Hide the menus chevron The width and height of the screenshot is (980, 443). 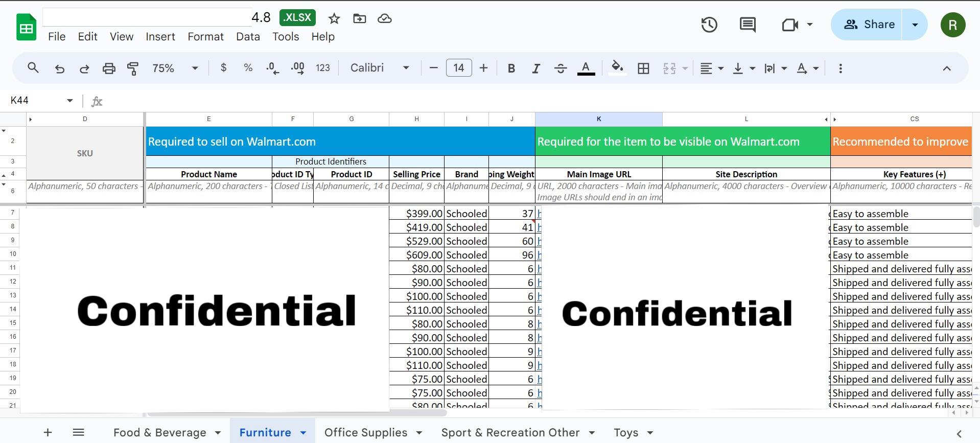pyautogui.click(x=947, y=68)
